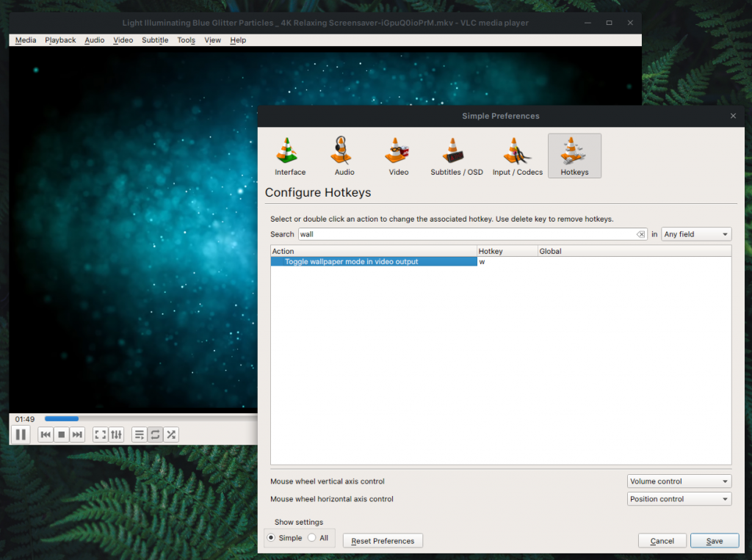This screenshot has width=752, height=560.
Task: Show extended settings in VLC
Action: pyautogui.click(x=116, y=435)
